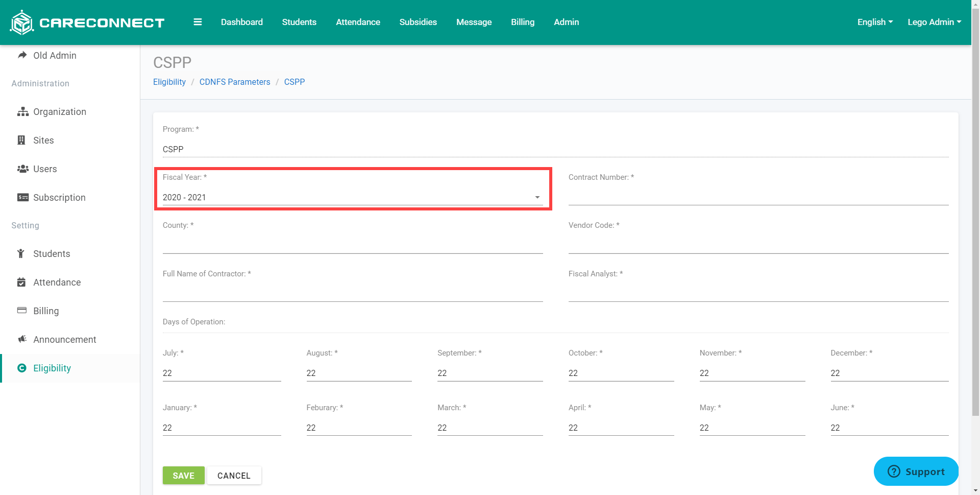Image resolution: width=980 pixels, height=495 pixels.
Task: Open the Support chat button
Action: [916, 471]
